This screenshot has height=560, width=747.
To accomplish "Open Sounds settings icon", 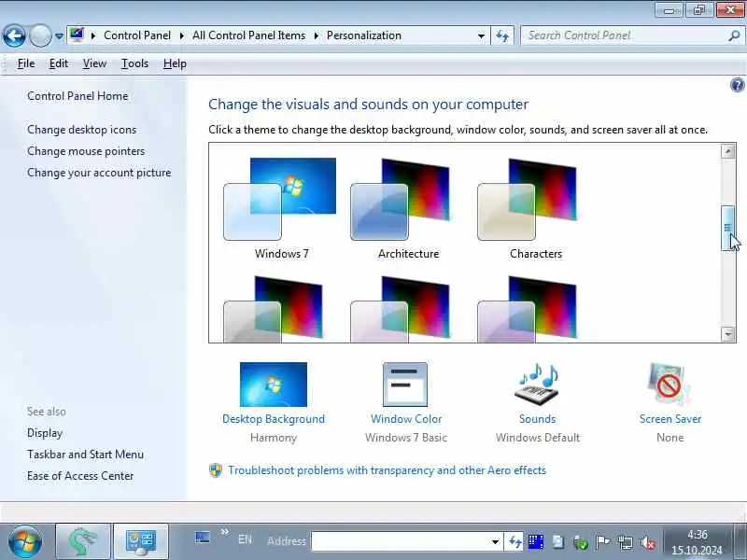I will coord(538,385).
